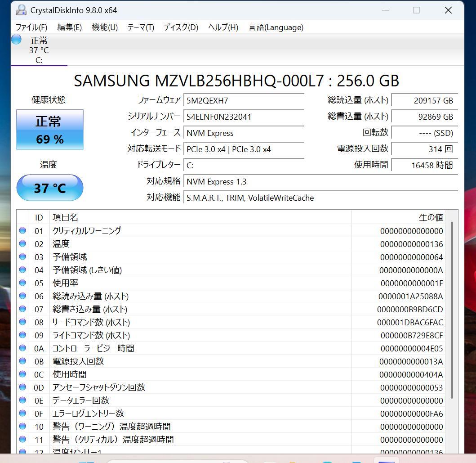This screenshot has width=476, height=463.
Task: Click raw value 0000001A25088A
Action: point(411,297)
